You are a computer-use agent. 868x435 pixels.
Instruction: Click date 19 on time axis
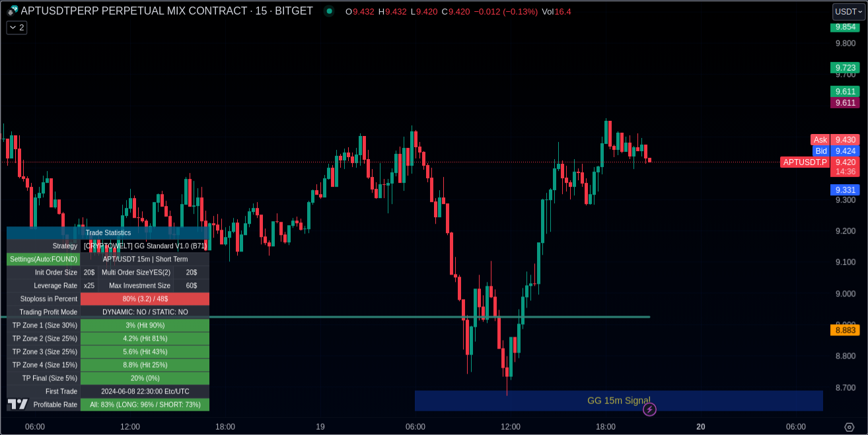coord(320,427)
